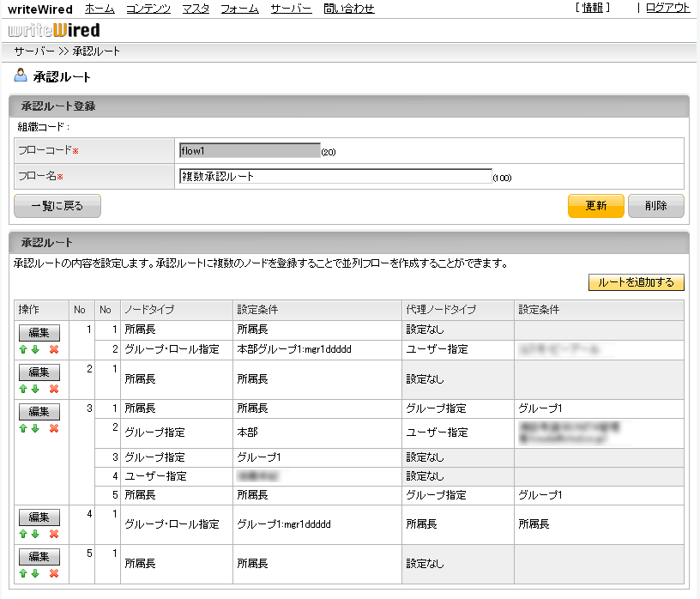The height and width of the screenshot is (599, 700).
Task: Delete route 2 using red X icon
Action: point(54,389)
